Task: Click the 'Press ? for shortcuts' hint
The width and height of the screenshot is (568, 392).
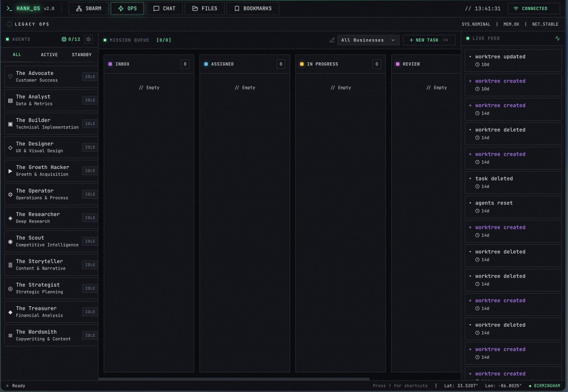Action: 400,386
